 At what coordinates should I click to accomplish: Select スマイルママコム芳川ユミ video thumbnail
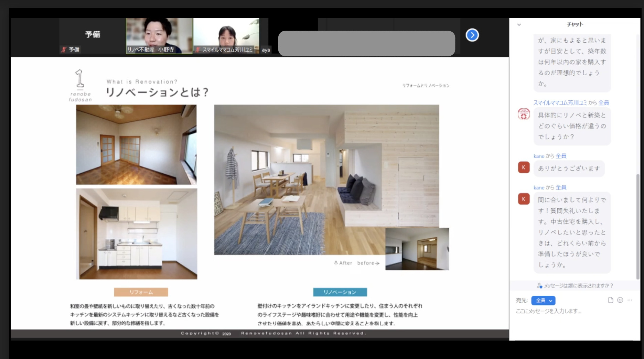[x=226, y=36]
